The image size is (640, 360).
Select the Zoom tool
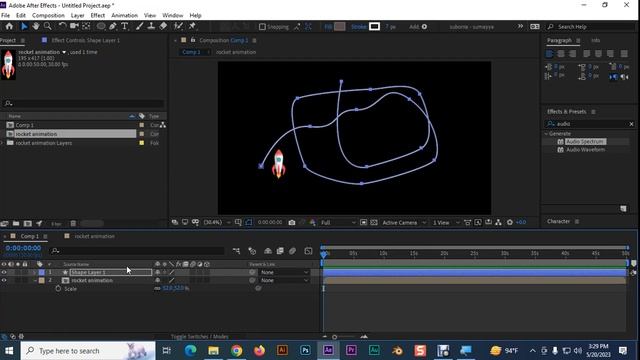pyautogui.click(x=48, y=27)
